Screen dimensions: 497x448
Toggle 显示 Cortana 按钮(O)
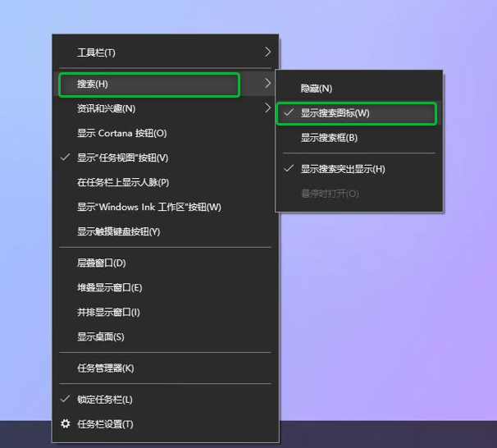tap(165, 133)
